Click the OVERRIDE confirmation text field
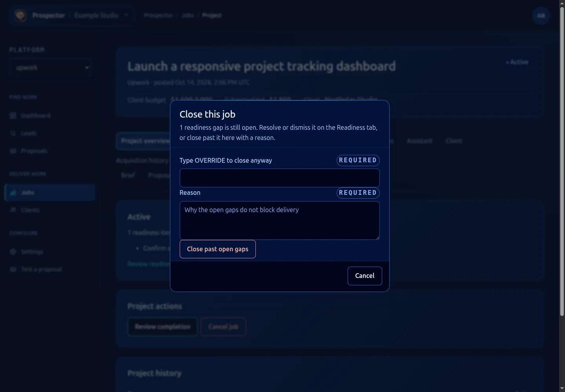Screen dimensions: 565x392 279,178
